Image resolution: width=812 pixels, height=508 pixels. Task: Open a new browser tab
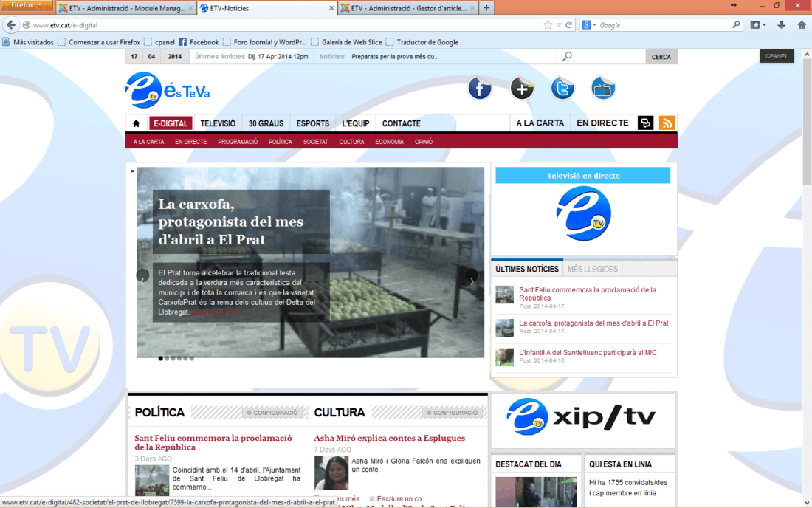coord(486,8)
